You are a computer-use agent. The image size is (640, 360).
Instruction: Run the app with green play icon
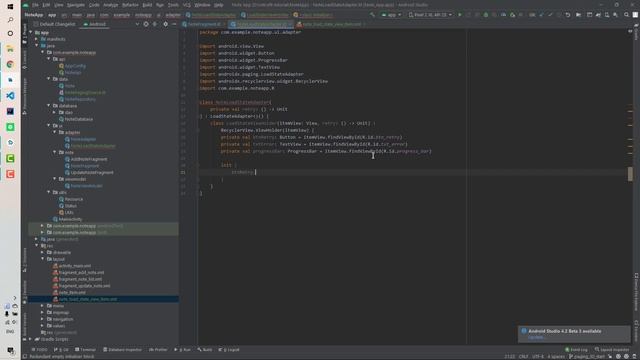tap(460, 15)
